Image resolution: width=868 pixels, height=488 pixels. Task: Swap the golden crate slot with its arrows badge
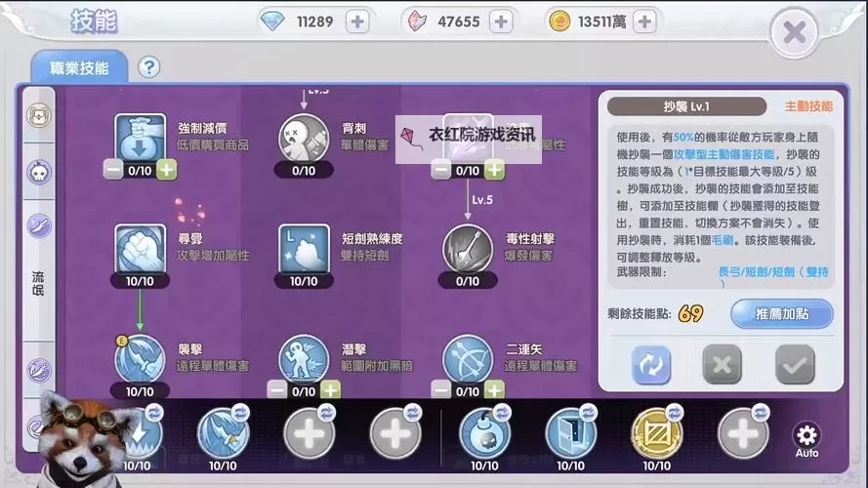pyautogui.click(x=675, y=413)
